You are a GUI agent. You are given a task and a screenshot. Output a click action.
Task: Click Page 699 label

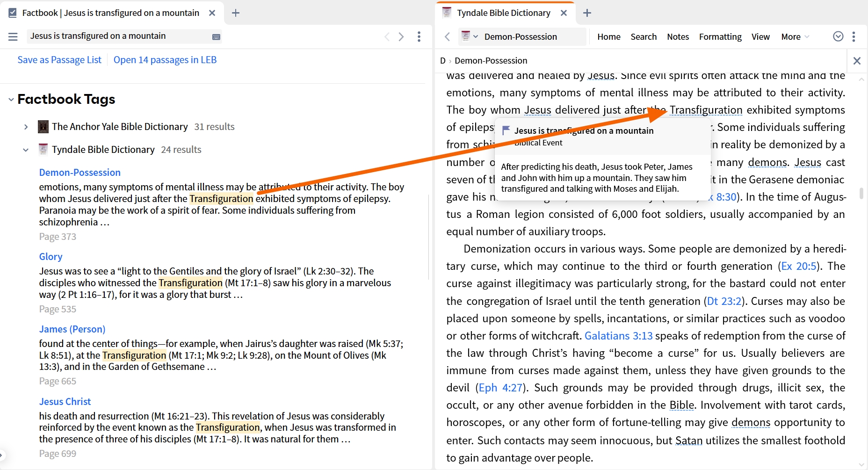tap(58, 454)
